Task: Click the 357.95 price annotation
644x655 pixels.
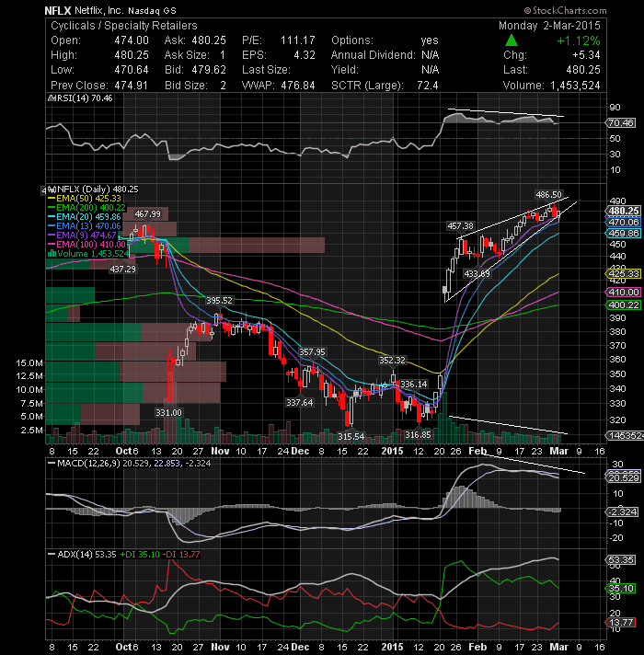Action: tap(312, 352)
